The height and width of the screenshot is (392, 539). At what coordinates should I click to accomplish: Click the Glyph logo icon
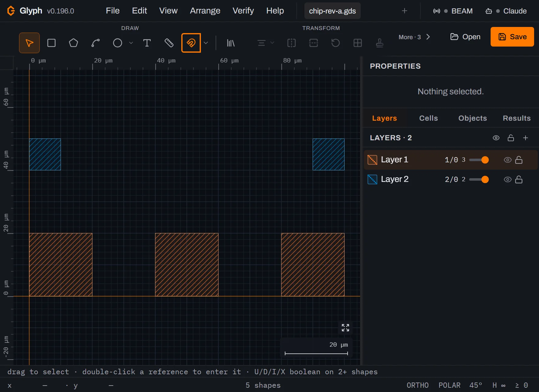(11, 11)
